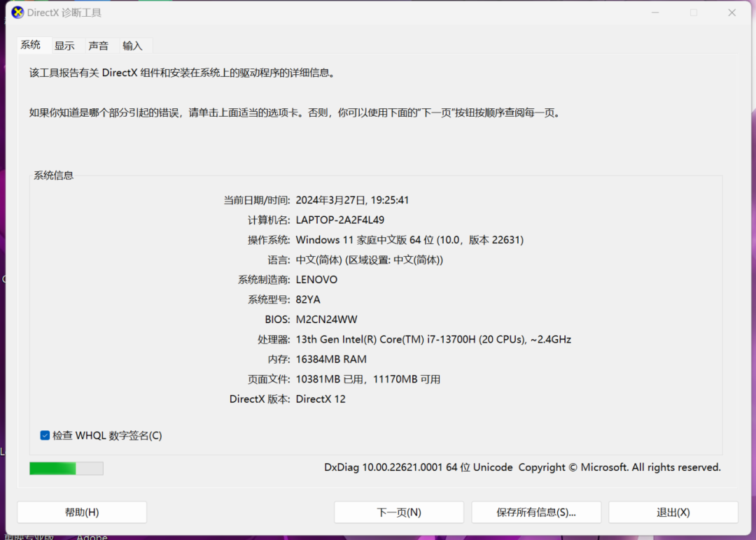This screenshot has height=540, width=756.
Task: Click the 当前日期/时间 field label
Action: pos(256,200)
